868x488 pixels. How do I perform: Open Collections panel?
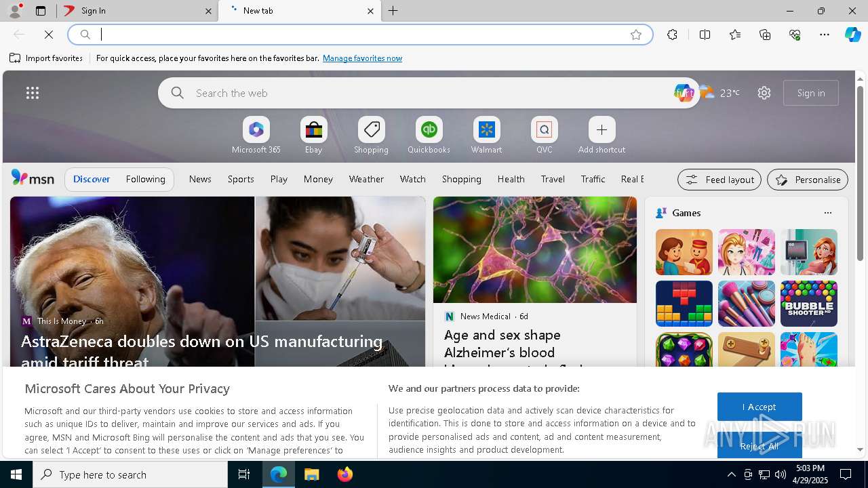click(765, 35)
